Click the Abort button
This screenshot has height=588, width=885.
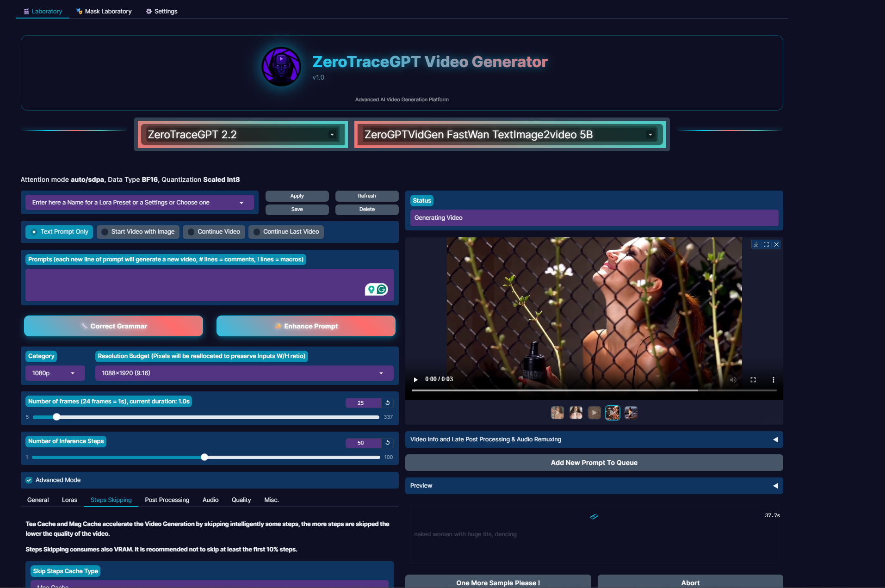point(690,582)
